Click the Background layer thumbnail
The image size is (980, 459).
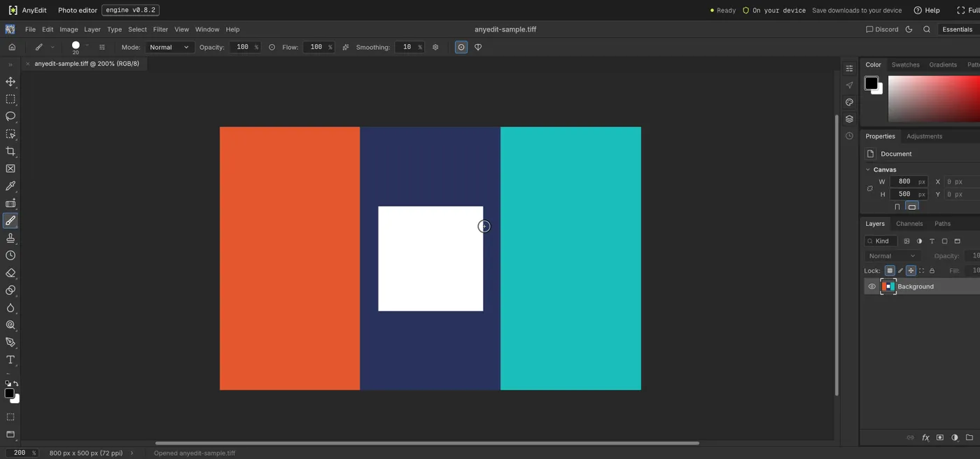point(888,286)
